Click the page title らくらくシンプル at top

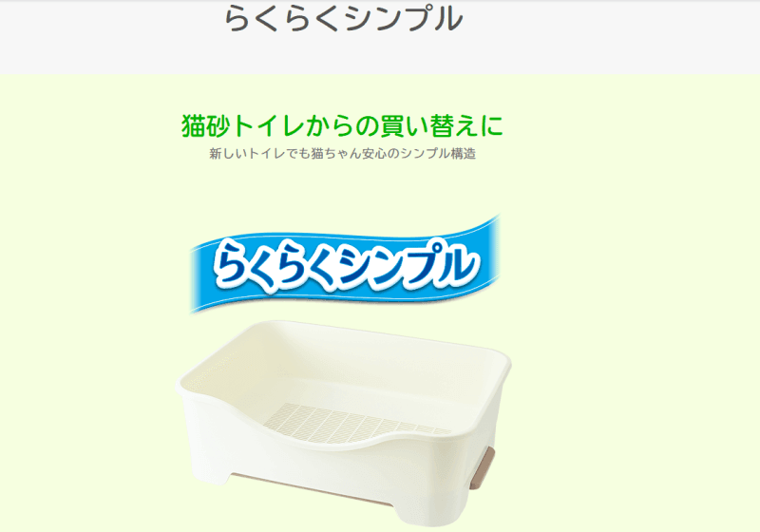pos(343,19)
